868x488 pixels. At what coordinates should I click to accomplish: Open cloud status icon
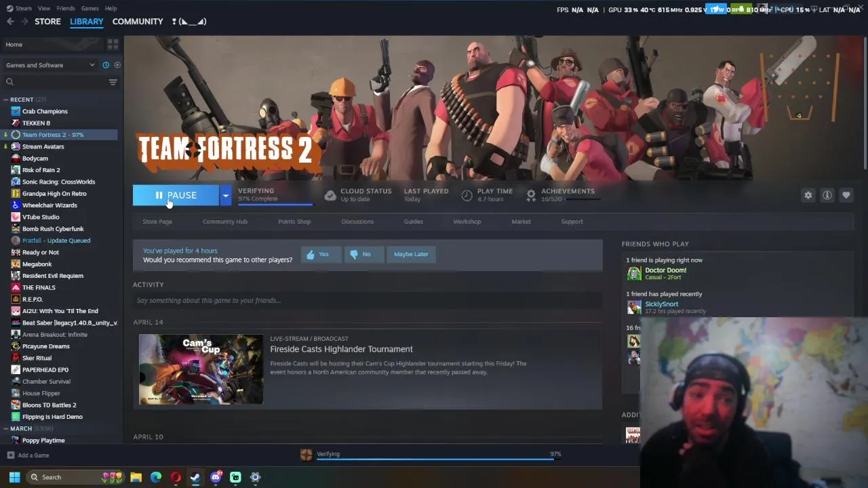tap(330, 195)
